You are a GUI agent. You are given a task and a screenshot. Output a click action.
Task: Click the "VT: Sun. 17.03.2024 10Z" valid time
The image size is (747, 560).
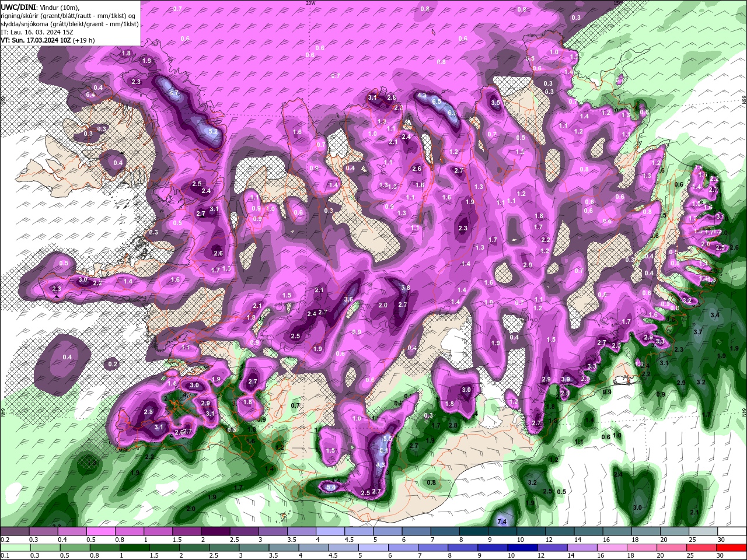click(34, 40)
